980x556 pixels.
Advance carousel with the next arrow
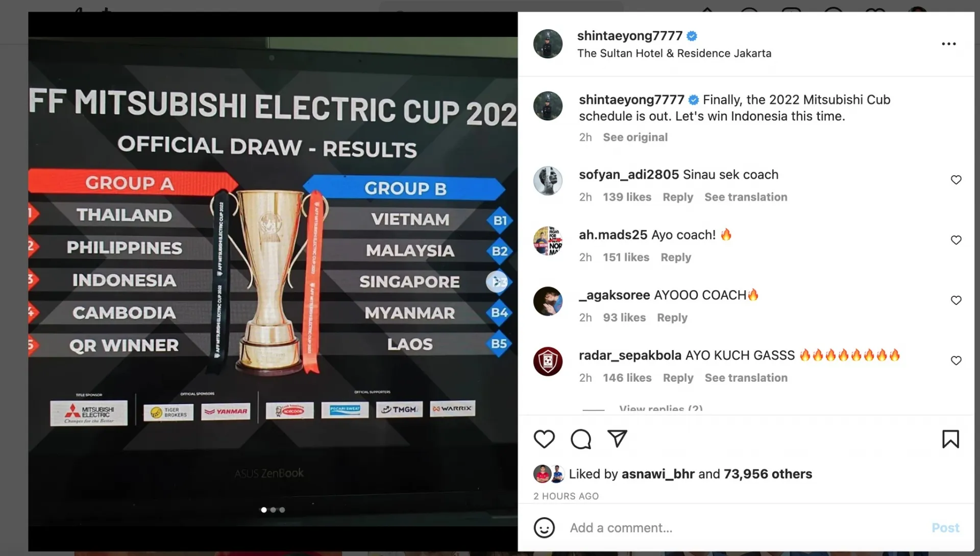pos(497,282)
